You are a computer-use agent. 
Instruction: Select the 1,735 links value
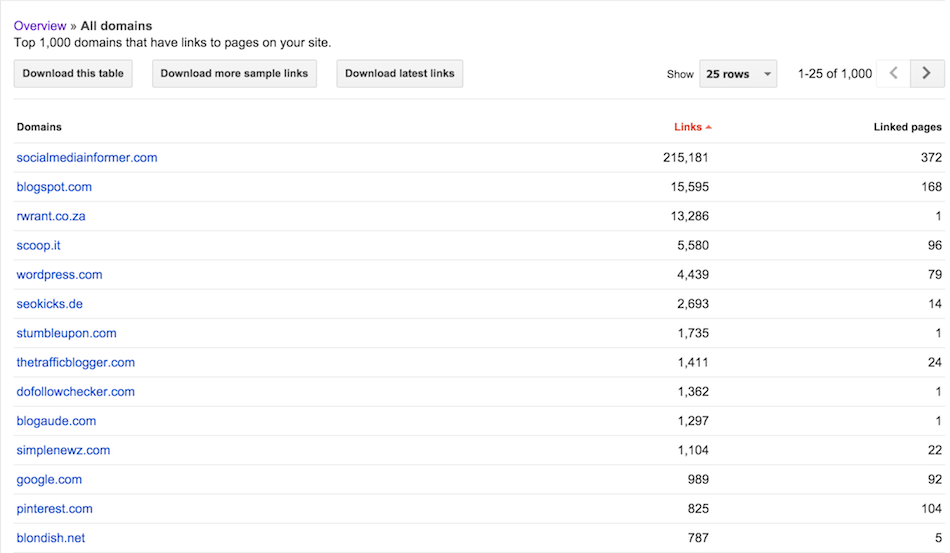(693, 333)
